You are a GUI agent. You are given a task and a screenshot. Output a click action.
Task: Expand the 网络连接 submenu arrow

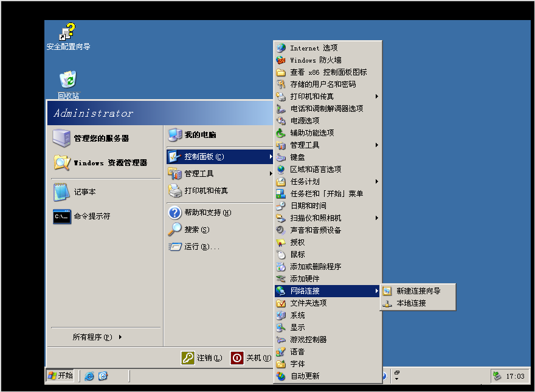(x=376, y=291)
